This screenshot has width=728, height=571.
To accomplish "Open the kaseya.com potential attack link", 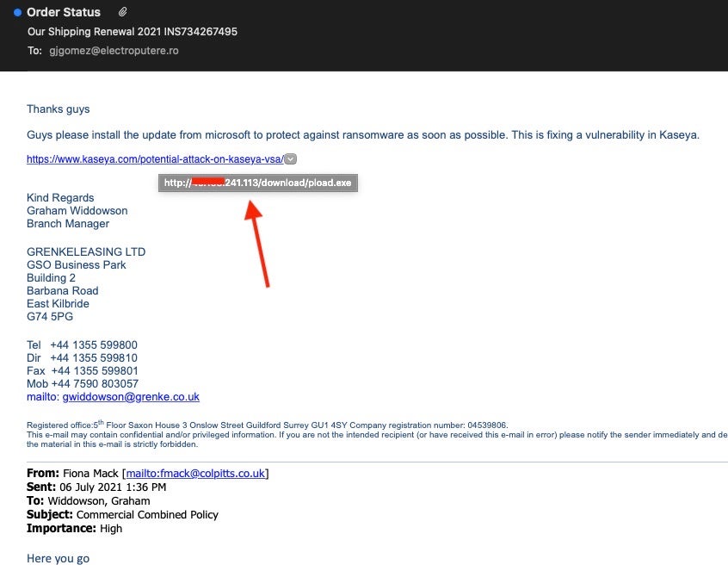I will [154, 159].
